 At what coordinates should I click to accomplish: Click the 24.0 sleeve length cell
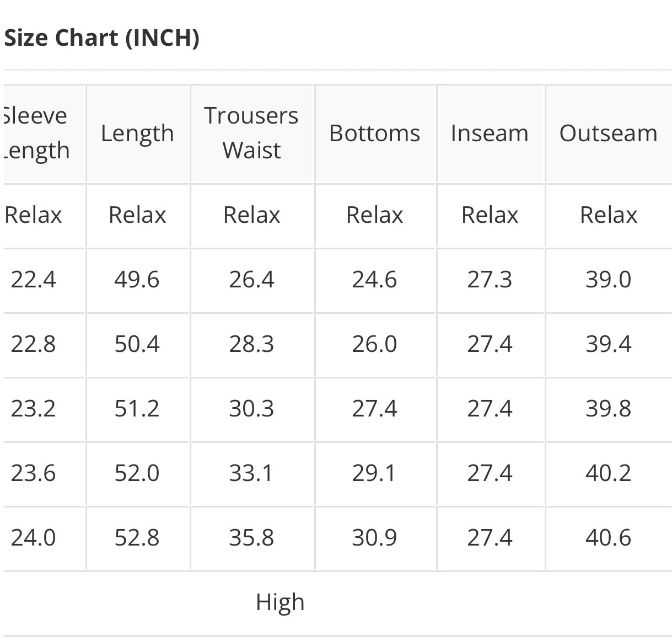34,538
